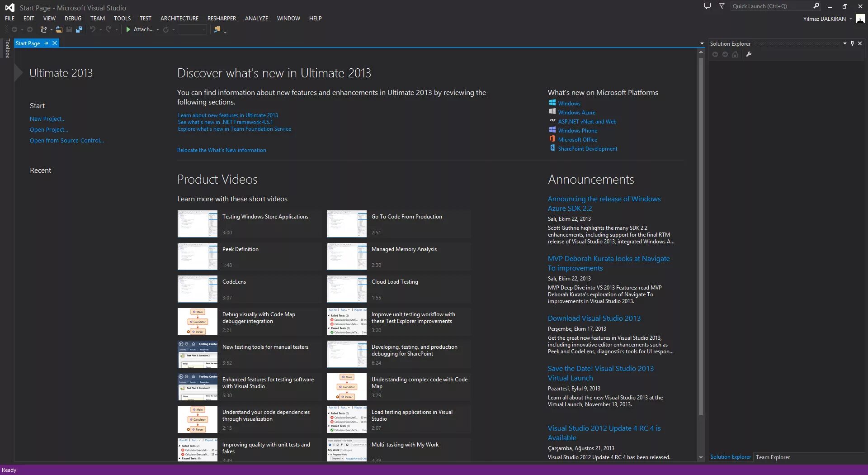Open the account dropdown next to Yılmaz DALKIRAN
Viewport: 868px width, 475px height.
click(850, 19)
